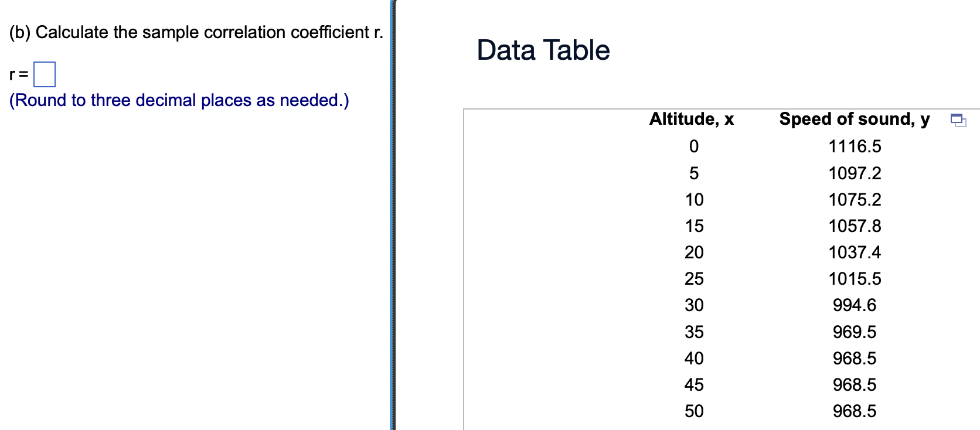Click the altitude entry 50
Image resolution: width=980 pixels, height=430 pixels.
(694, 411)
